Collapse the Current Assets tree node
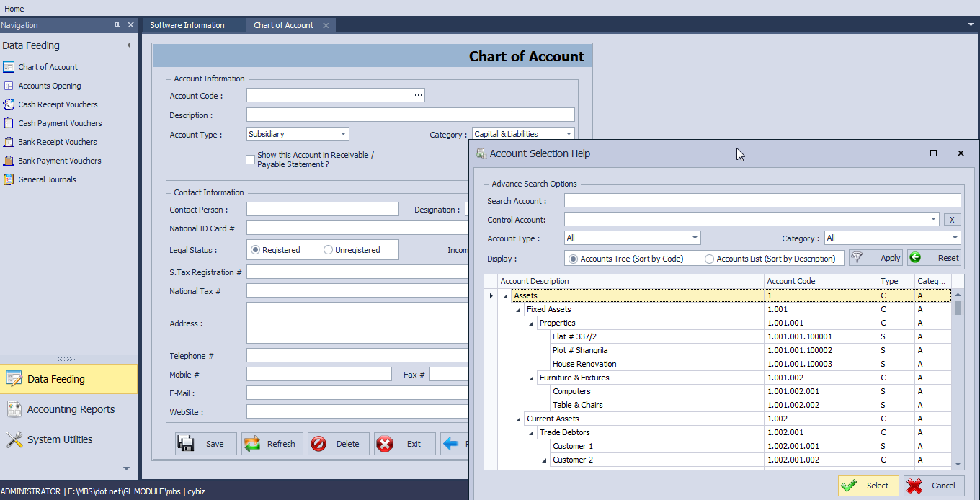The image size is (980, 500). [518, 419]
